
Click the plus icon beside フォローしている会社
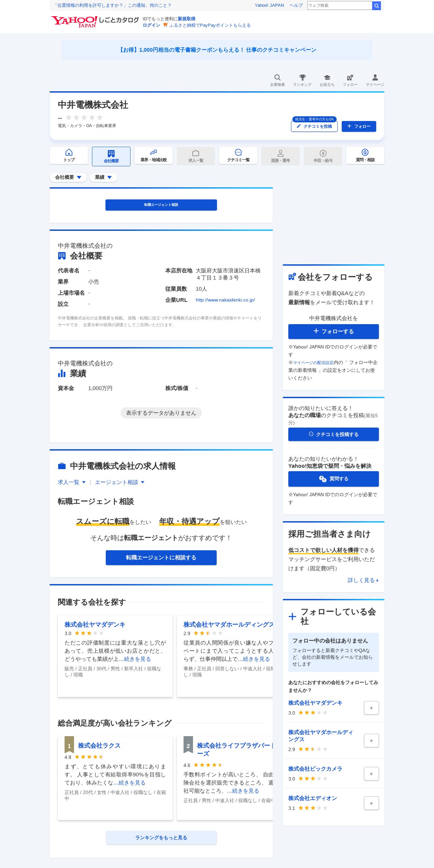click(x=292, y=617)
